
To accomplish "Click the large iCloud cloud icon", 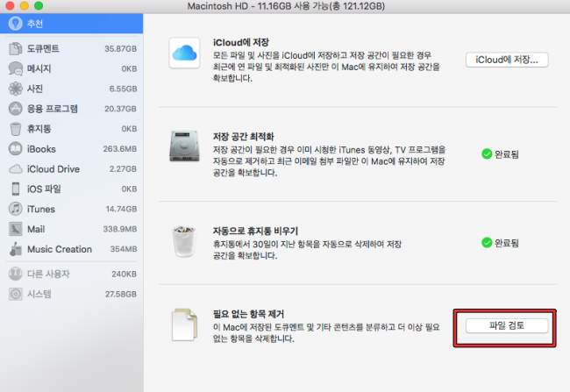I will point(184,53).
